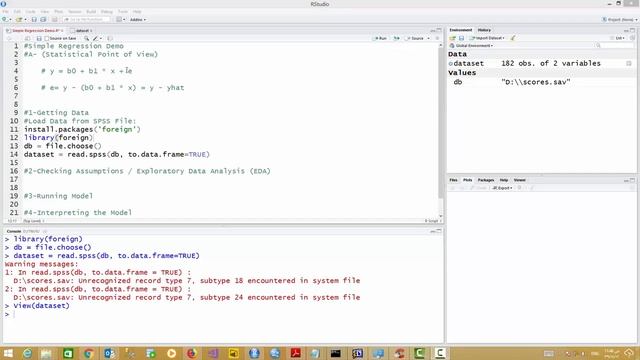Open the Import Dataset dropdown
Screen dimensions: 640x360
coord(487,38)
